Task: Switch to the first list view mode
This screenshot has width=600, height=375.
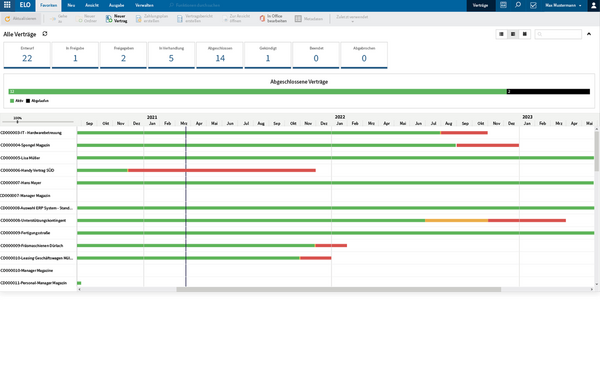Action: pyautogui.click(x=501, y=34)
